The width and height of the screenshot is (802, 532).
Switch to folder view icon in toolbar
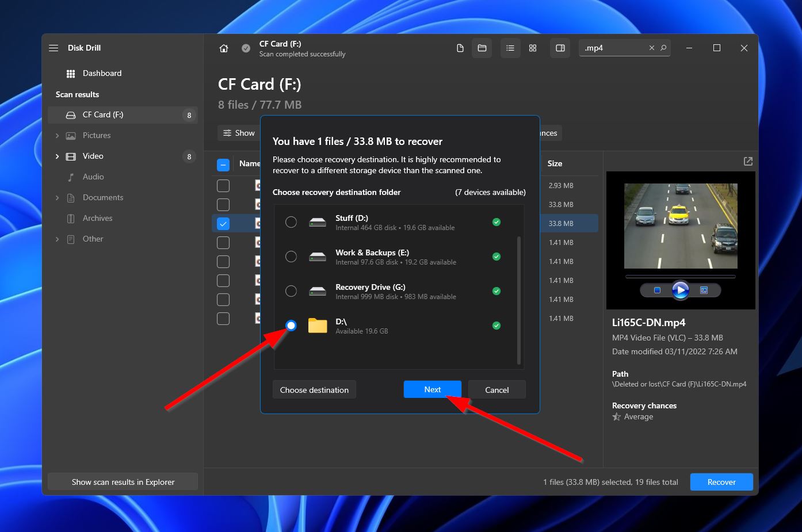point(482,48)
